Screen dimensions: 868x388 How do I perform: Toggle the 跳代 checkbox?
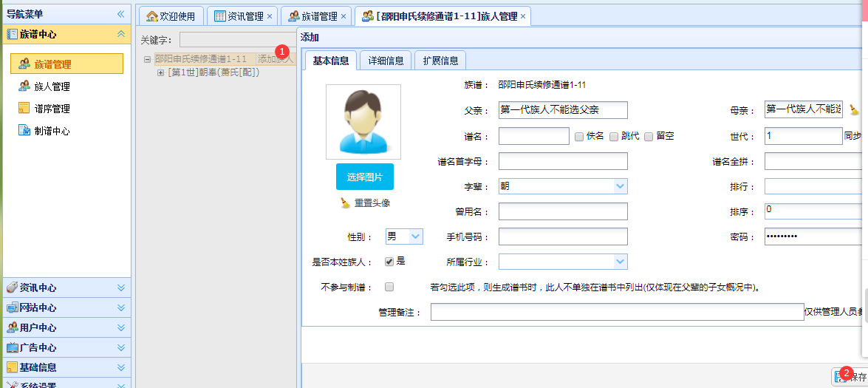pos(613,136)
